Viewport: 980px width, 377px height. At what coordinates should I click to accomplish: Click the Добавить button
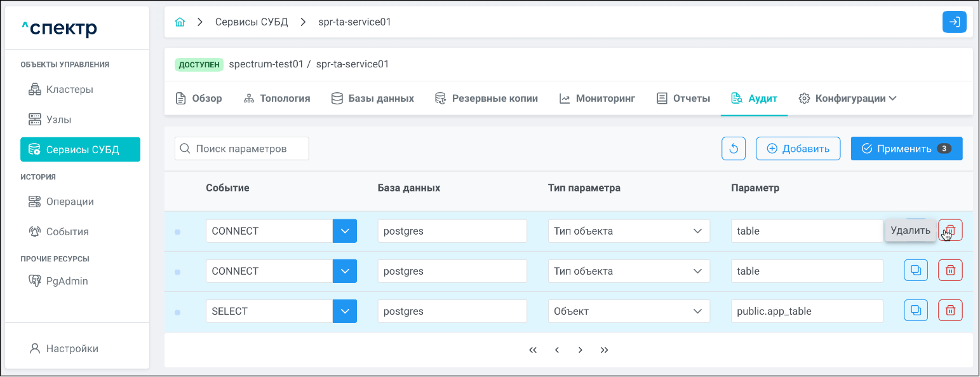[798, 149]
